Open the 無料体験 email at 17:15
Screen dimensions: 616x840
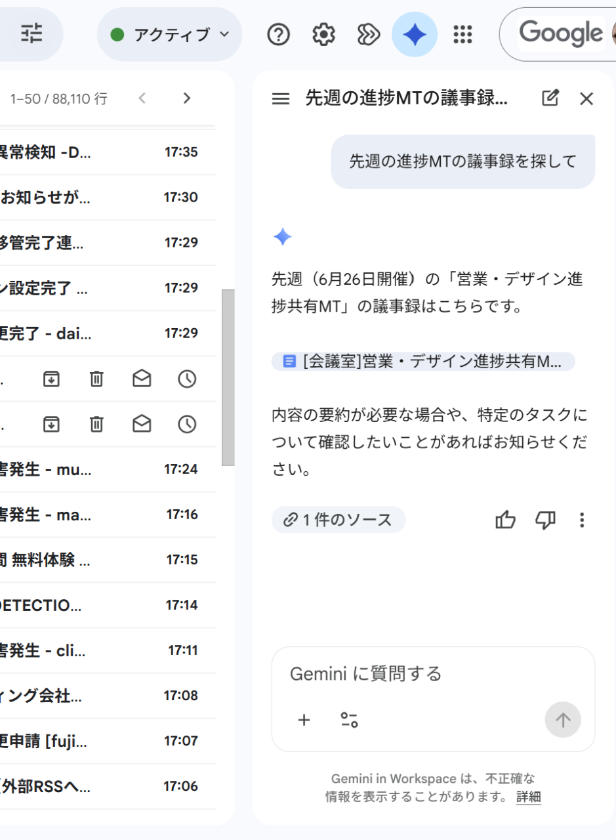(x=108, y=560)
